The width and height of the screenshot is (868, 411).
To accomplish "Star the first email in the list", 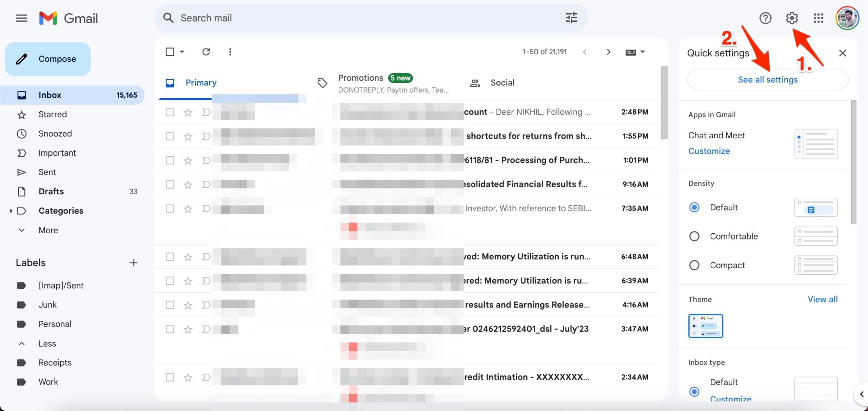I will pyautogui.click(x=188, y=112).
